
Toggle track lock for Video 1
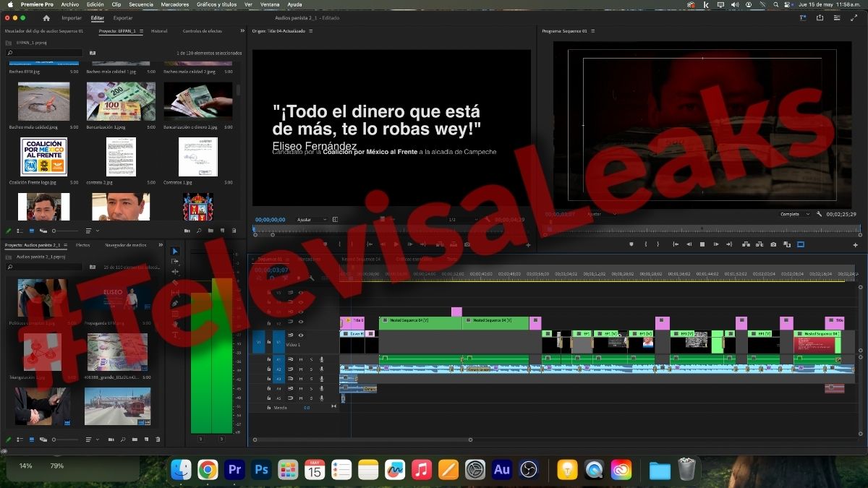(268, 341)
